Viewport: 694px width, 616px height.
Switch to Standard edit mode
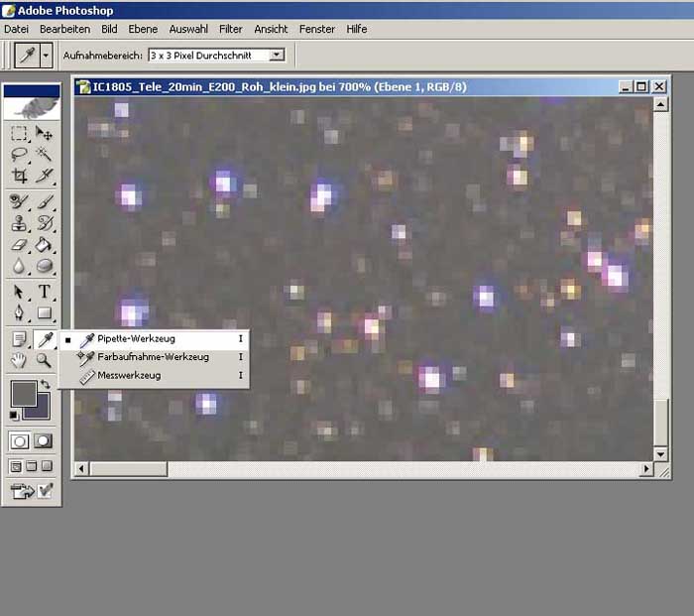[19, 441]
